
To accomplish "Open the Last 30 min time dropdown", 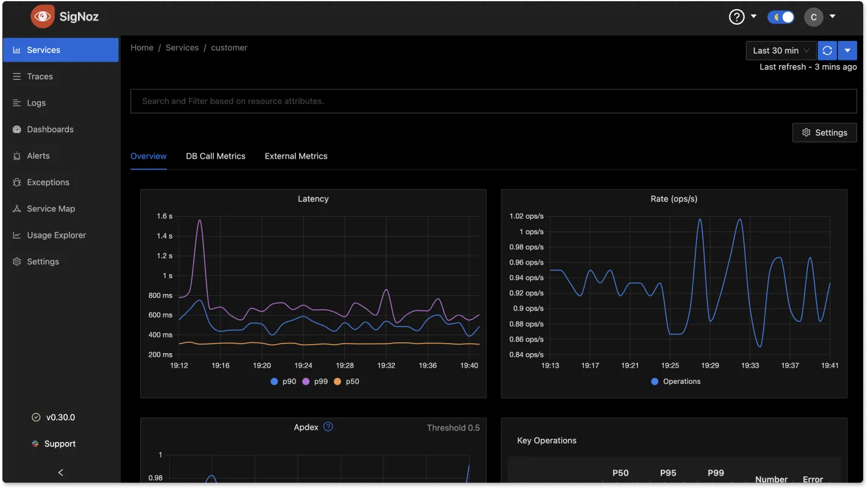I will (x=781, y=51).
